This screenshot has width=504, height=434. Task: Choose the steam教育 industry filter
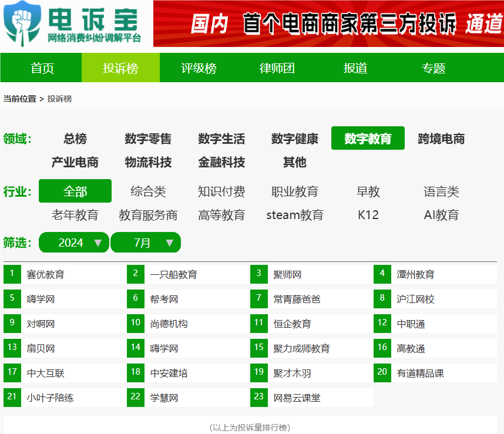tap(295, 215)
